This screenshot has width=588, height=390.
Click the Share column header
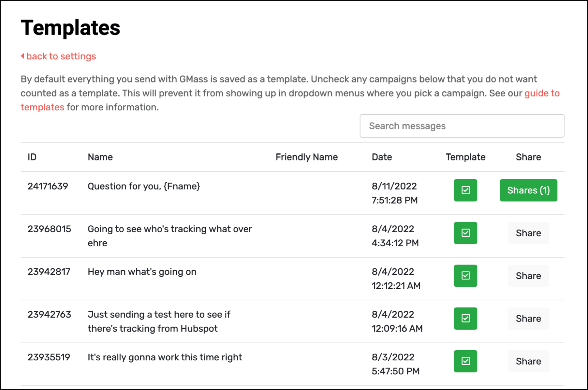528,157
